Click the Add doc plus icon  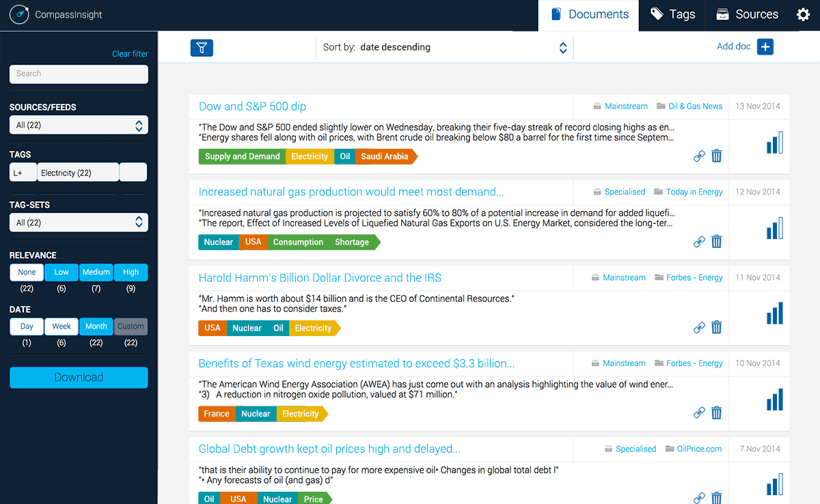point(765,47)
